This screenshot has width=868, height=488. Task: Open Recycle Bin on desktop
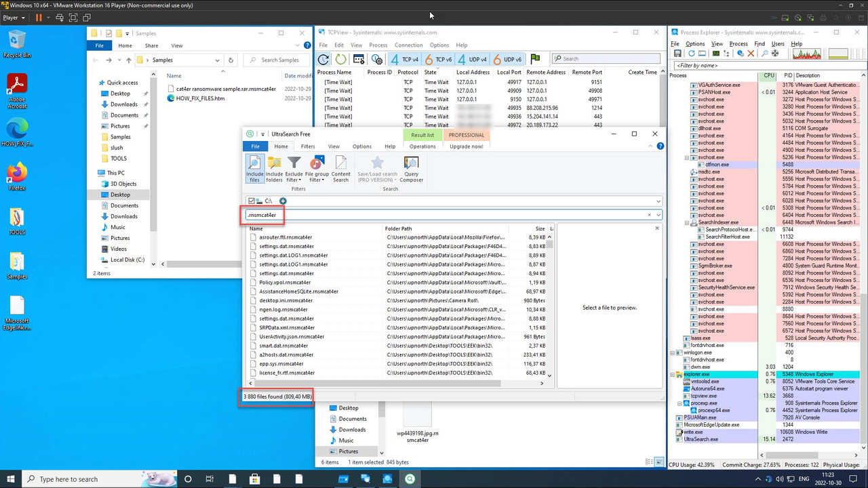click(x=17, y=44)
